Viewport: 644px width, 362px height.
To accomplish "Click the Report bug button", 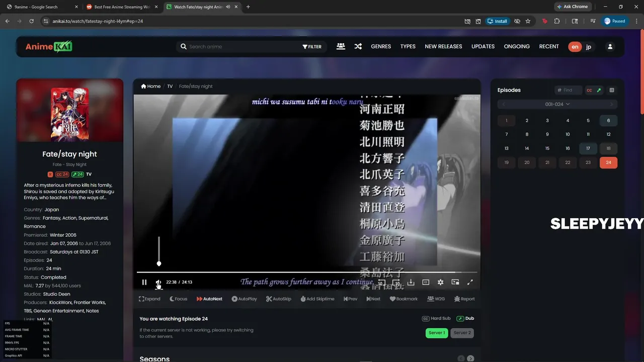I will [x=464, y=299].
